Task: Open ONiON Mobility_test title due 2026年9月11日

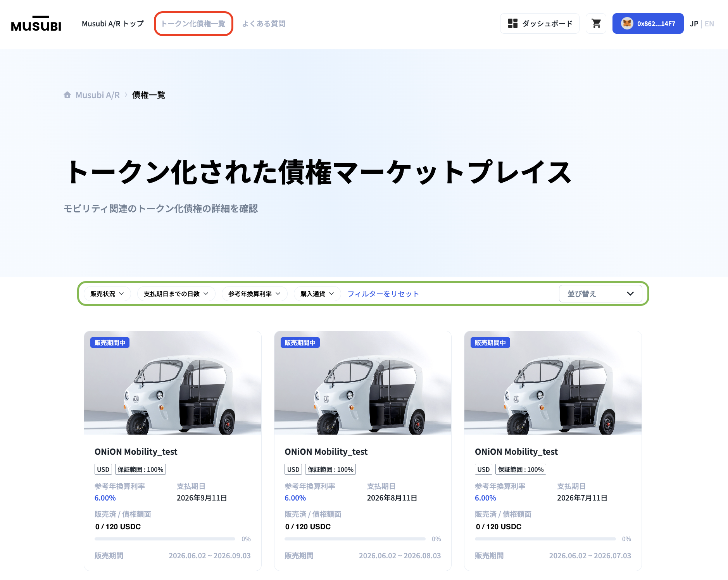Action: pos(136,452)
